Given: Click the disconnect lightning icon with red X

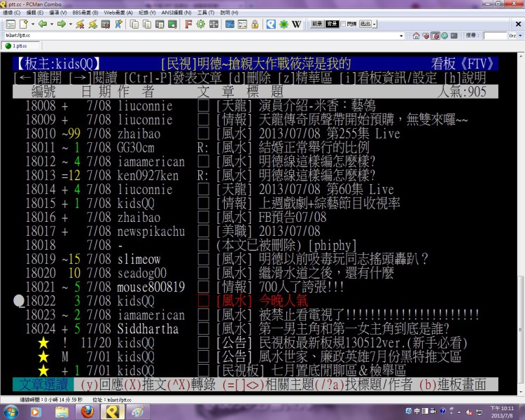Looking at the screenshot, I should coord(80,24).
